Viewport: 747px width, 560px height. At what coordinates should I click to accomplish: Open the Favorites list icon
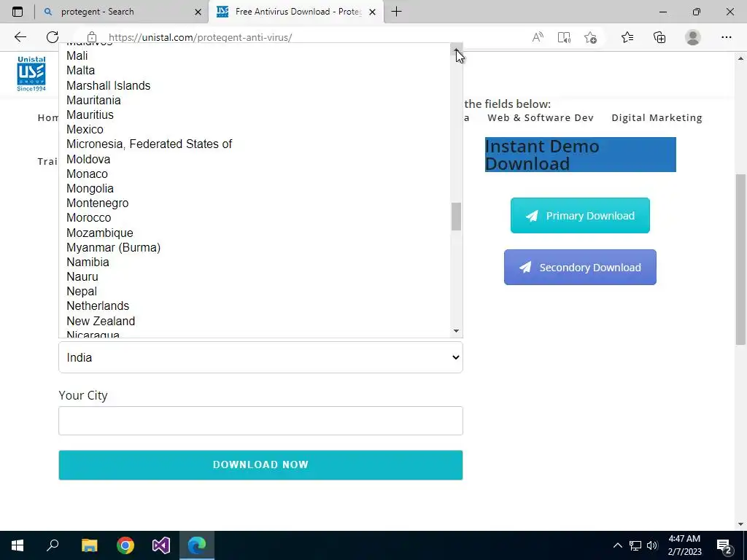point(627,37)
